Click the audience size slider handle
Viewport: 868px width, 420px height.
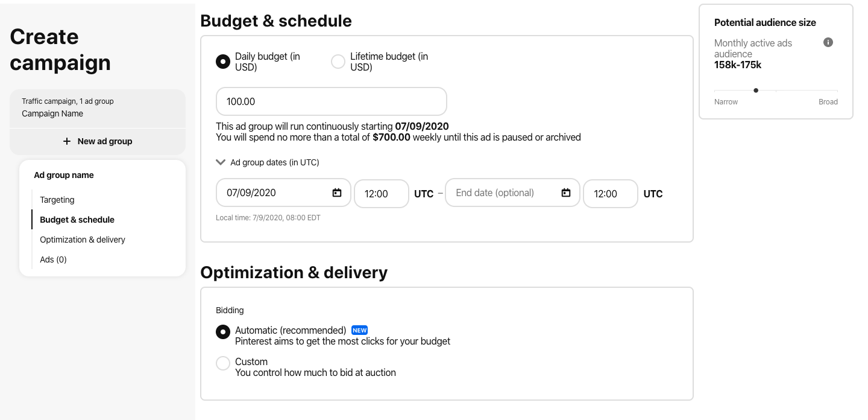click(756, 90)
